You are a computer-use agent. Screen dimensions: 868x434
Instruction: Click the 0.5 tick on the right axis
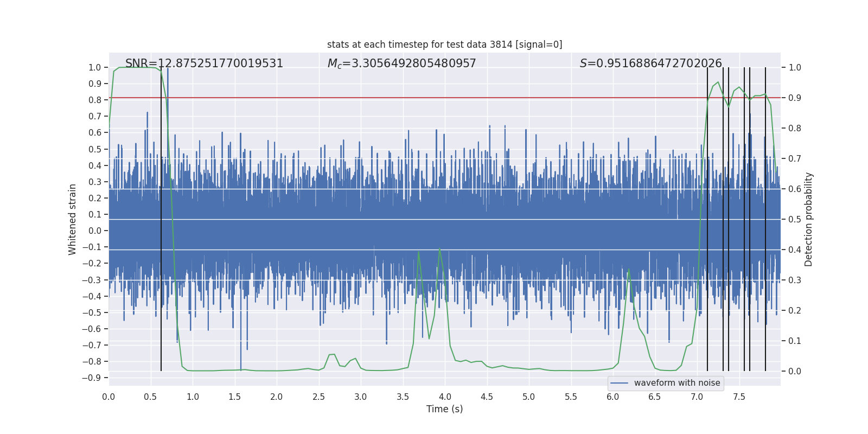[795, 219]
